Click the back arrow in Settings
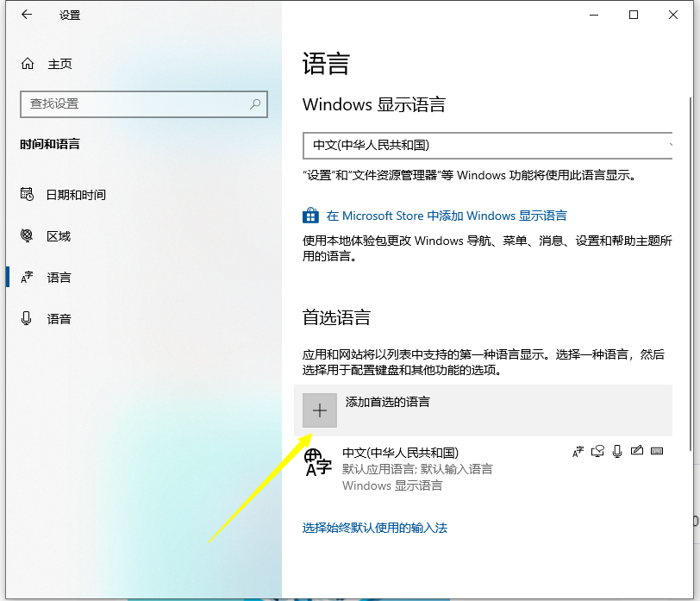The height and width of the screenshot is (601, 700). [x=26, y=15]
